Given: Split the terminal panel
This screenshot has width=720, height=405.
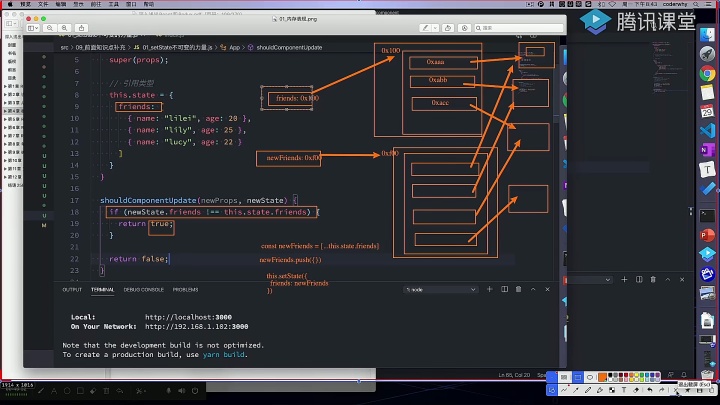Looking at the screenshot, I should click(504, 289).
